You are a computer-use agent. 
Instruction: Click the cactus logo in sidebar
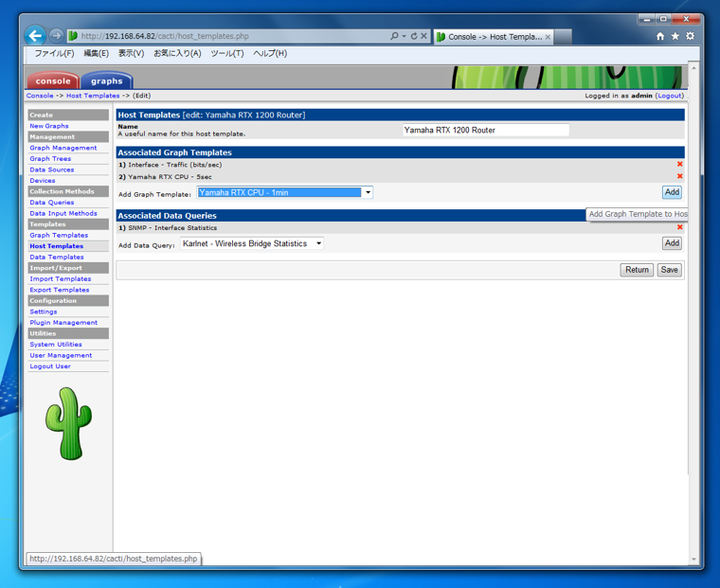pos(68,423)
